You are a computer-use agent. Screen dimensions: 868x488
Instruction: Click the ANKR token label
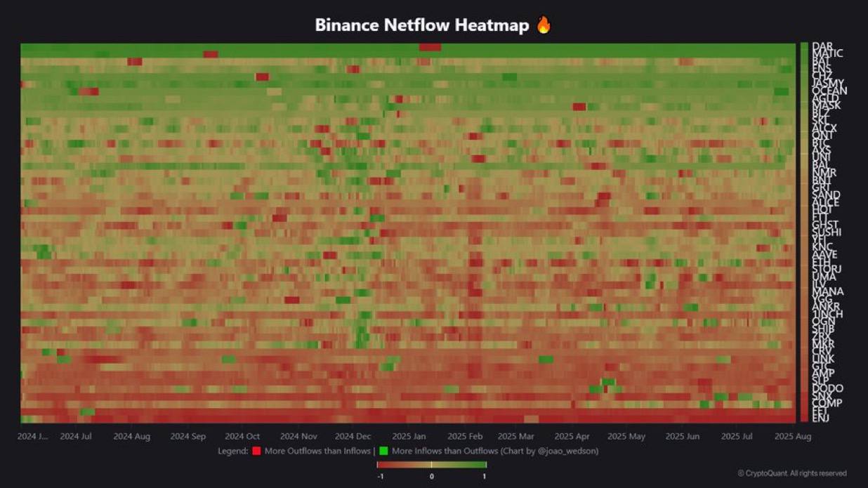[826, 306]
